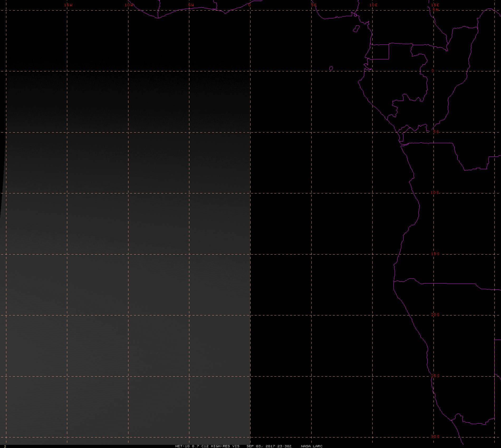This screenshot has width=501, height=448.
Task: Pick the "10S" latitude label
Action: (x=435, y=193)
